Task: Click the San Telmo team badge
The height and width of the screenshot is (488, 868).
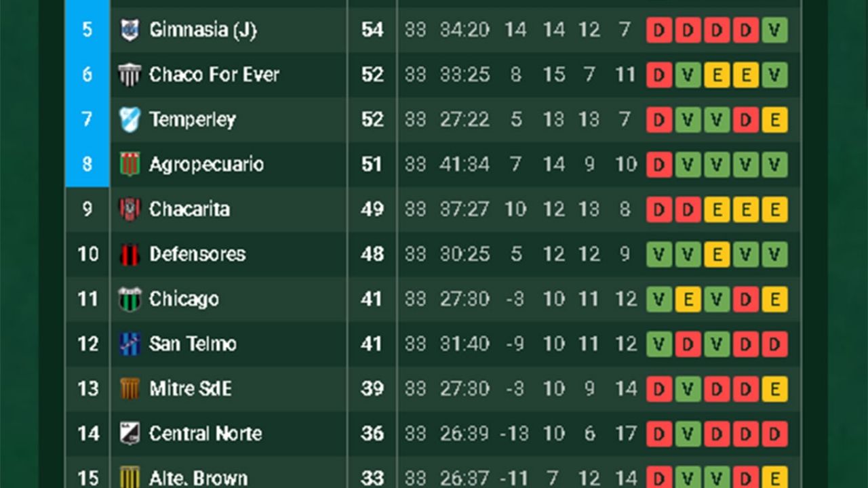Action: click(x=129, y=344)
